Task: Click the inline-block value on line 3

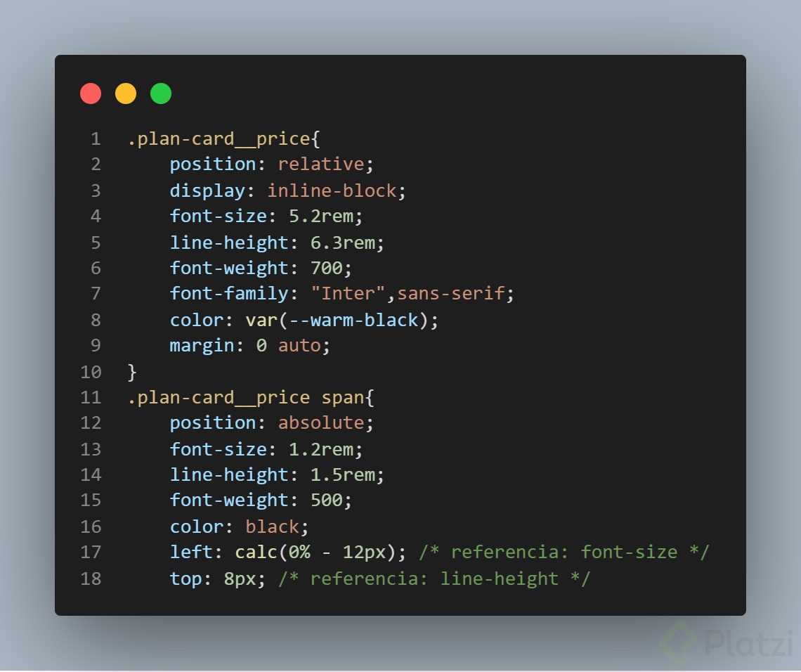Action: click(x=331, y=190)
